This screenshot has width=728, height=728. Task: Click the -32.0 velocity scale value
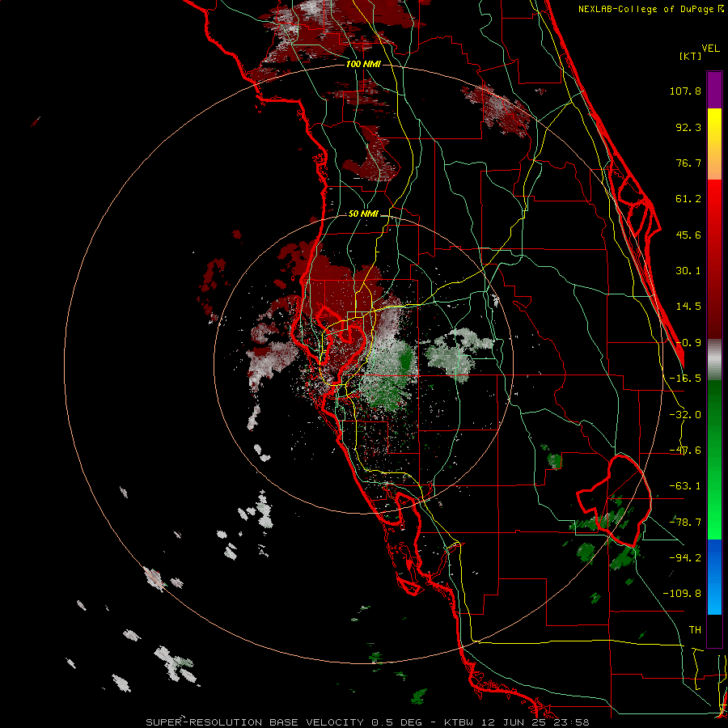(685, 415)
